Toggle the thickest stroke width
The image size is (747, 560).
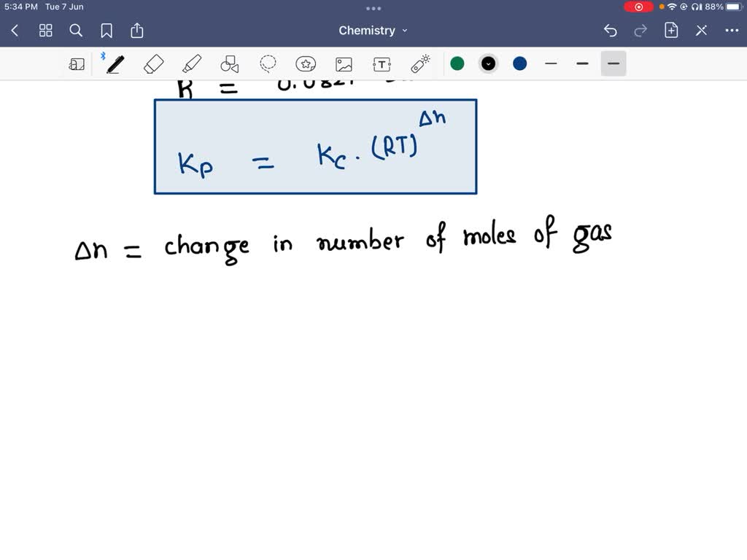click(613, 64)
